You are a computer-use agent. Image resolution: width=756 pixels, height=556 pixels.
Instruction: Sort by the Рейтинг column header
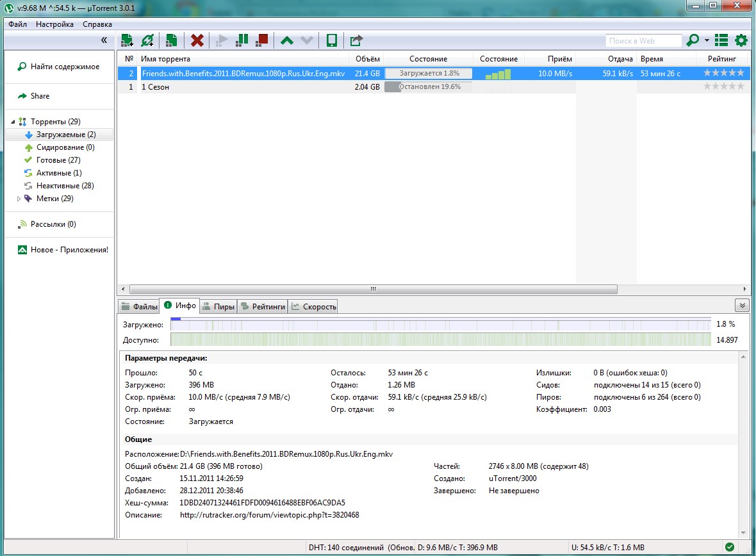pos(722,59)
